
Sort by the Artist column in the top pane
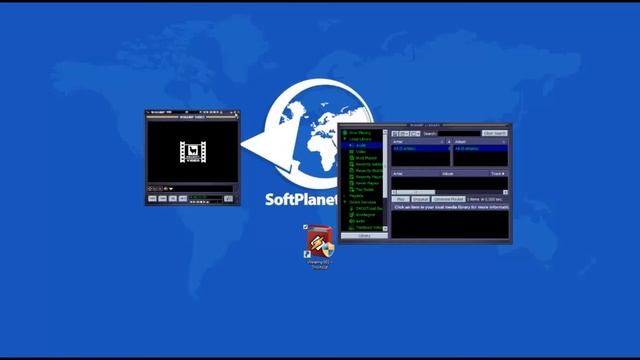pyautogui.click(x=418, y=142)
